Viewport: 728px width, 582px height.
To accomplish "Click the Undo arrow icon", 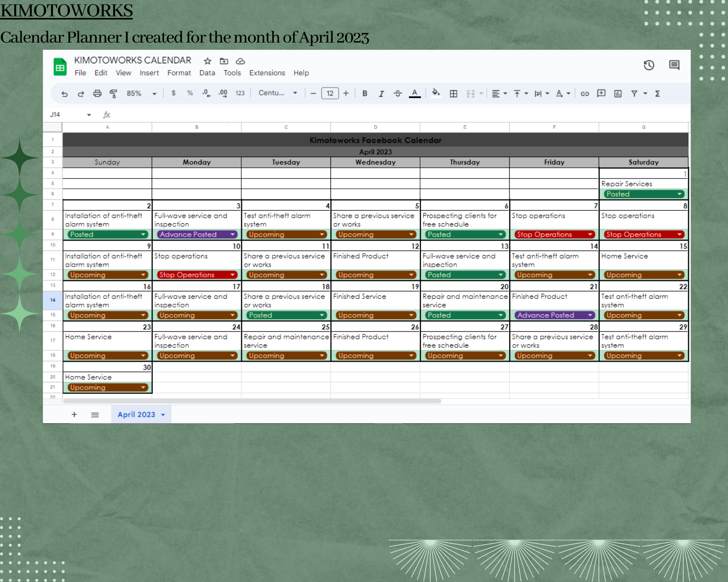I will coord(64,94).
